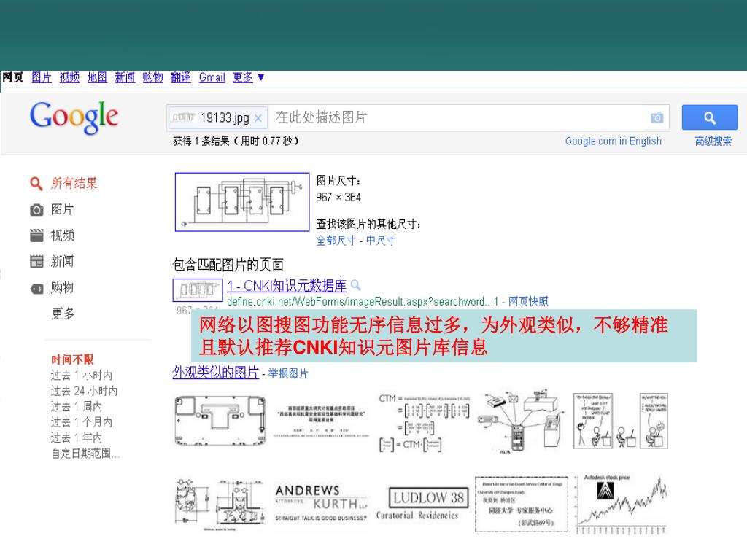Open Gmail from the top bar
Image resolution: width=747 pixels, height=560 pixels.
[x=212, y=77]
